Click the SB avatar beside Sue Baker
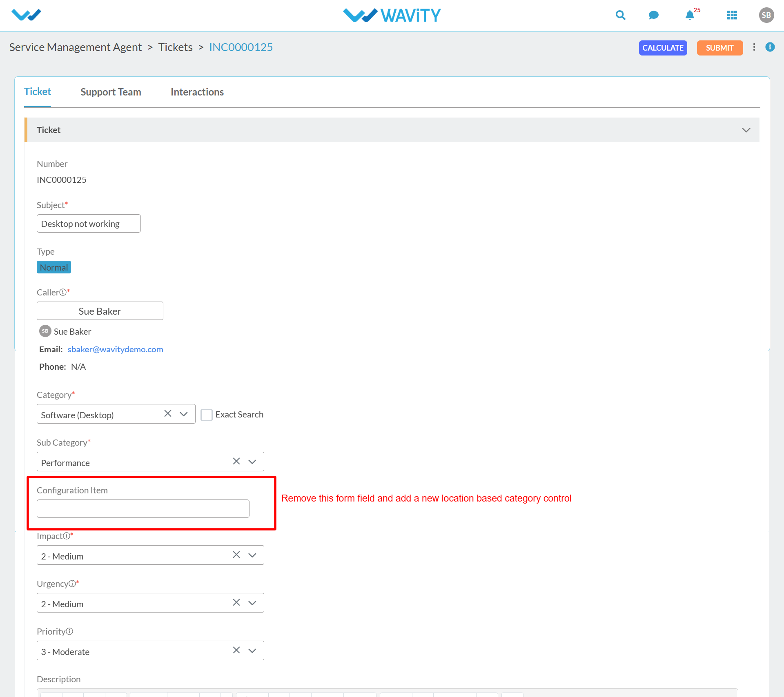 pos(45,331)
